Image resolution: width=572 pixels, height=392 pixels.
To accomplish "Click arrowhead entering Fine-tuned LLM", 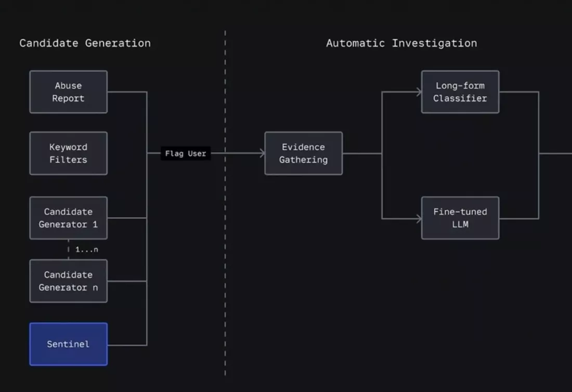I will click(x=418, y=218).
